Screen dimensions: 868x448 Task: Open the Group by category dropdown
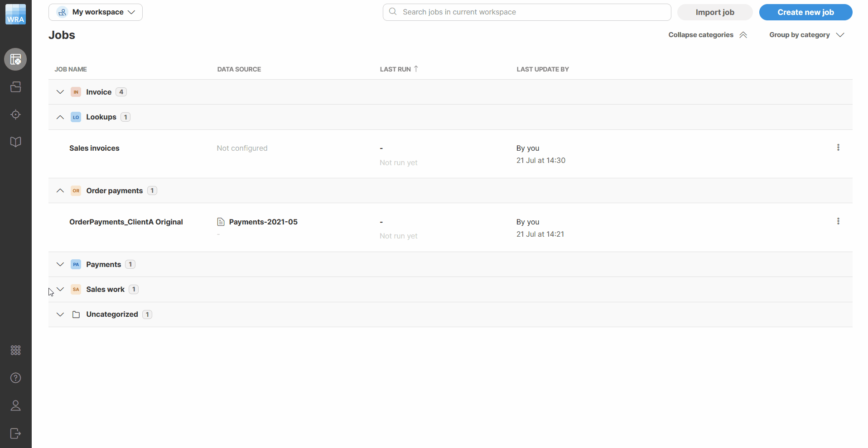(806, 35)
